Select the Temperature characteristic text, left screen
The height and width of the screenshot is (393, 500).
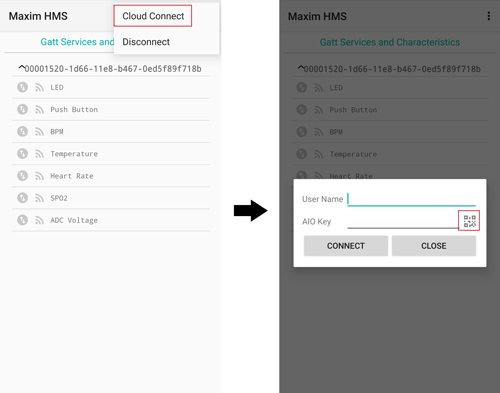click(x=74, y=154)
